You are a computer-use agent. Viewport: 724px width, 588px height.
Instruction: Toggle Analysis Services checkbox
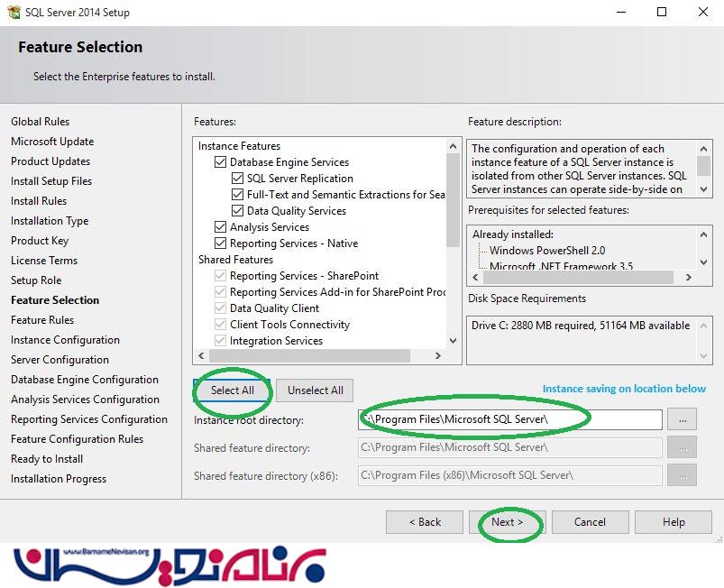click(220, 226)
